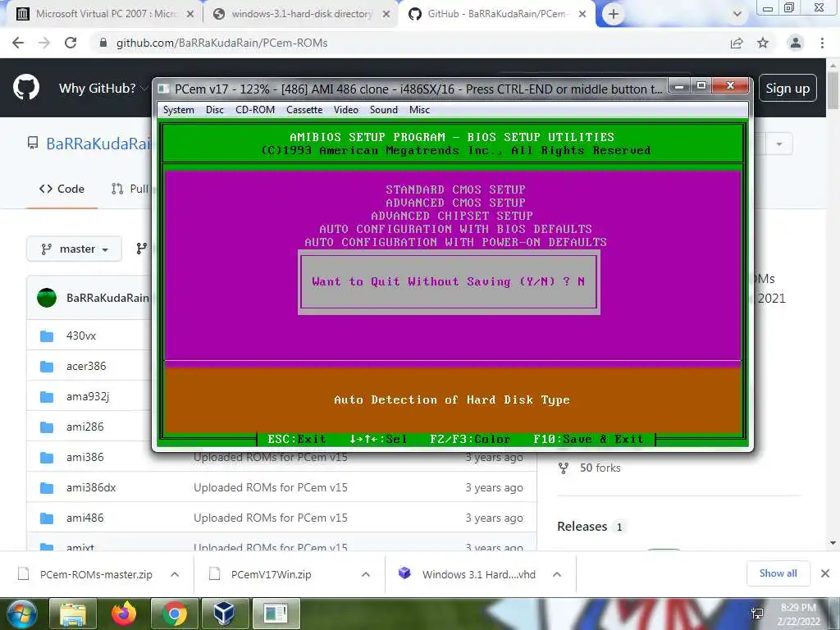The image size is (840, 630).
Task: Open the master branch dropdown
Action: pos(75,249)
